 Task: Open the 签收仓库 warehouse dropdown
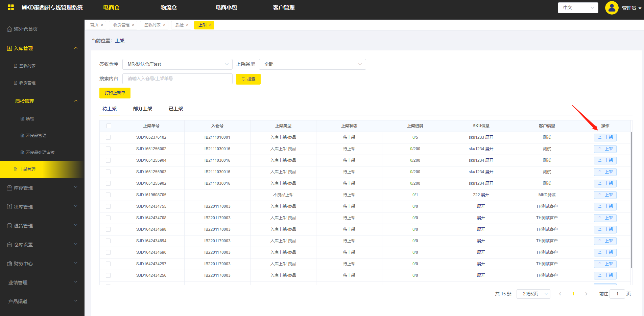click(177, 64)
